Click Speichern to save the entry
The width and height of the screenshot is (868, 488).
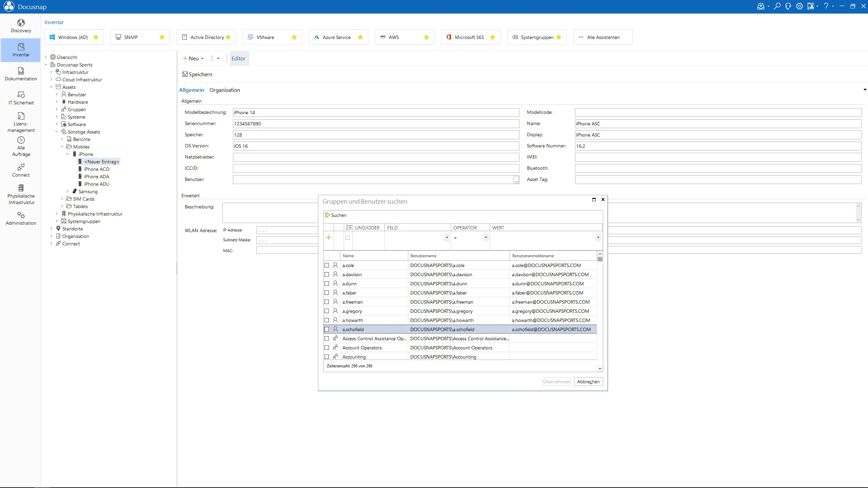click(x=197, y=74)
